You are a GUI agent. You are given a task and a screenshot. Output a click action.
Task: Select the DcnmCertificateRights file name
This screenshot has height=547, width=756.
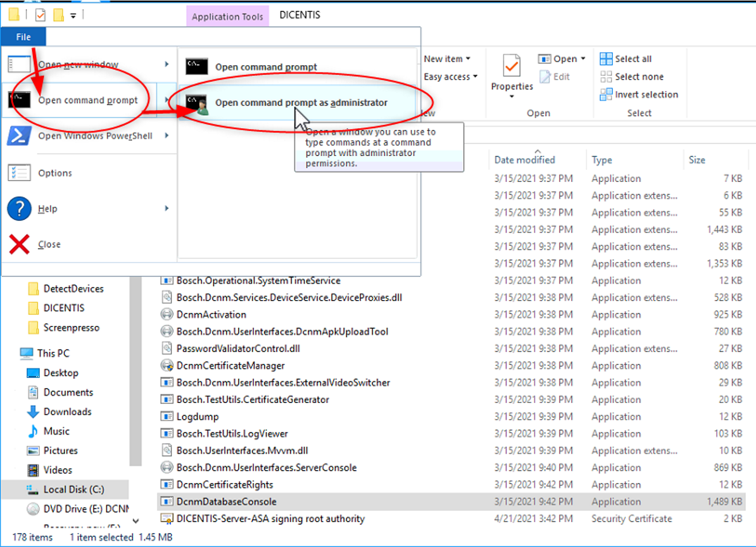point(225,485)
